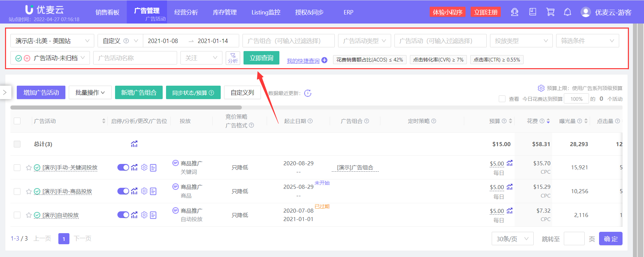Sort by 花费 column arrows
The height and width of the screenshot is (257, 644).
(x=548, y=121)
